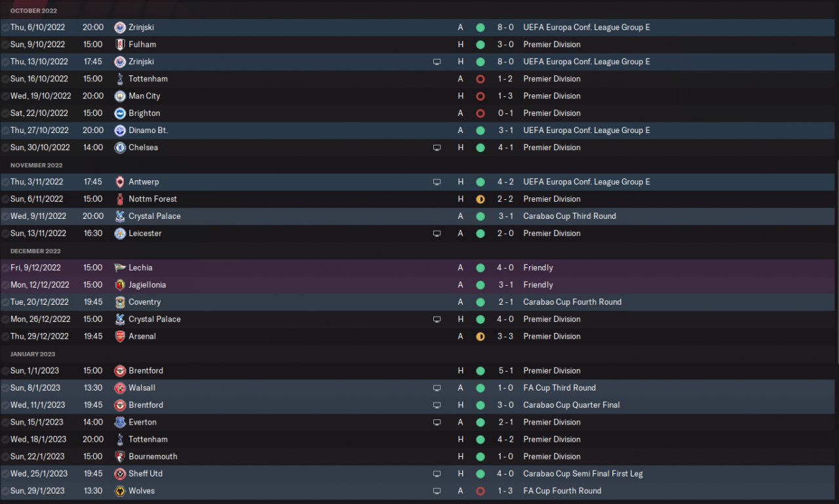Click the Fulham club badge

point(120,45)
